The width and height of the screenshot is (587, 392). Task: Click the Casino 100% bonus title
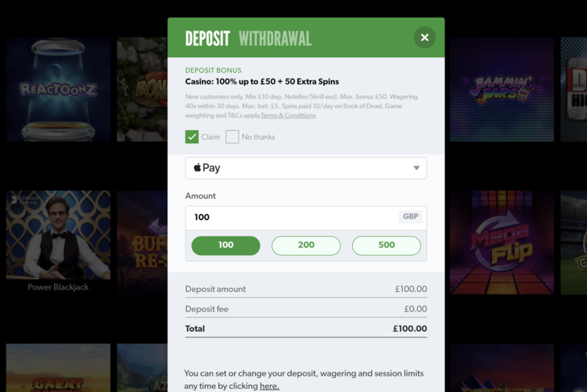(x=262, y=81)
